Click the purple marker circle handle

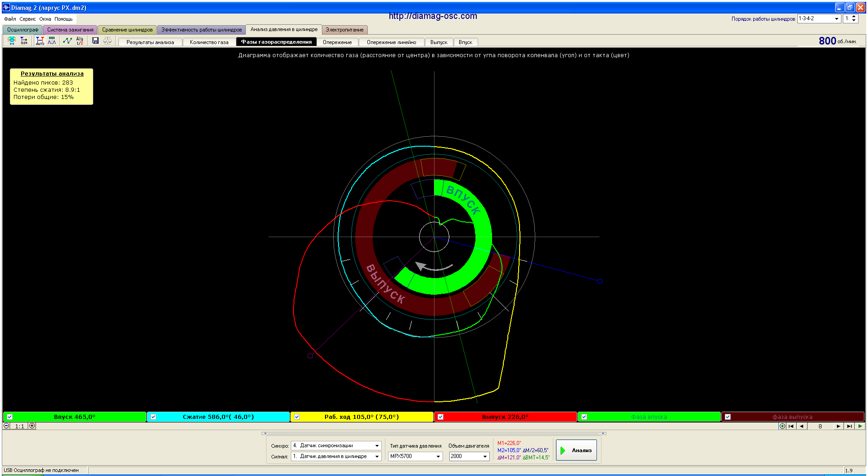point(310,356)
